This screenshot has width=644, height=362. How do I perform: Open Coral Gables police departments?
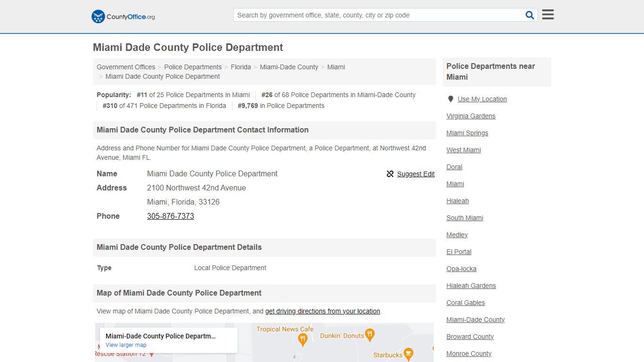coord(466,303)
